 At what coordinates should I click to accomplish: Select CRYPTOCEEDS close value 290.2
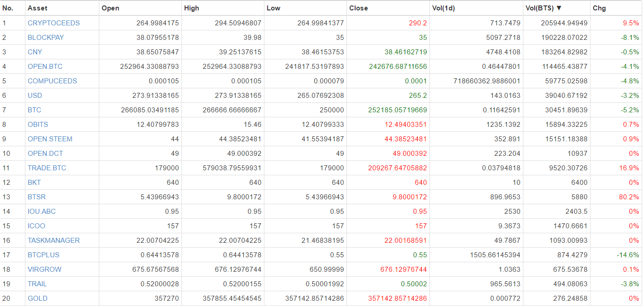click(x=418, y=23)
